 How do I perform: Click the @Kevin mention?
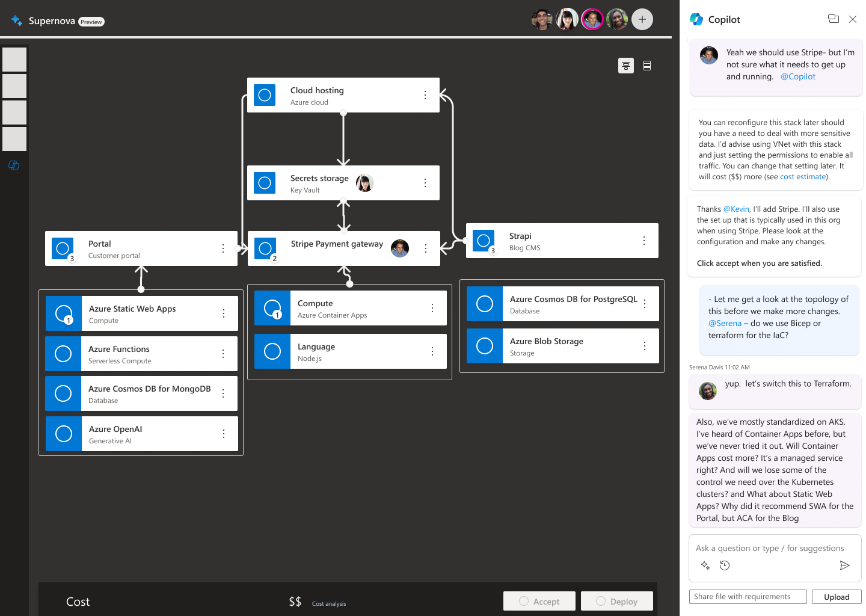pos(736,209)
